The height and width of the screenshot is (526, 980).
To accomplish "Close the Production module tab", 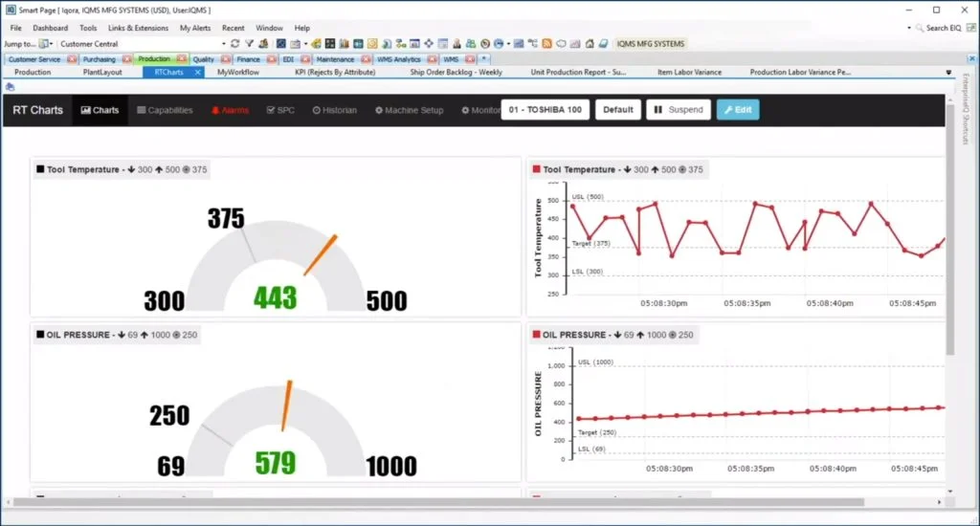I will (x=181, y=59).
